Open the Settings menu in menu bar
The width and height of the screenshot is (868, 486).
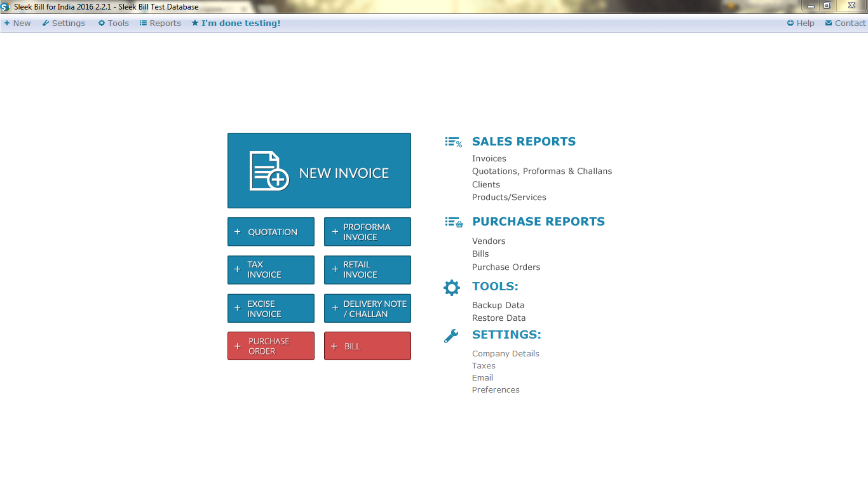[64, 23]
